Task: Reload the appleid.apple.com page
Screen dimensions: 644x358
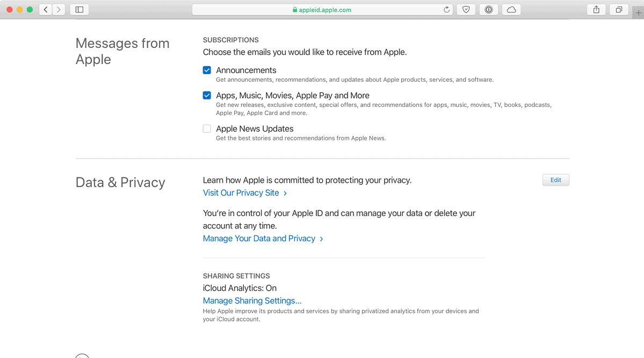Action: pyautogui.click(x=446, y=10)
